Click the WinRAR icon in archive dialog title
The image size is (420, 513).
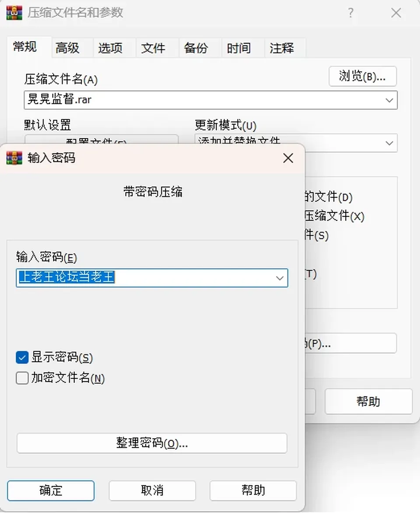(x=14, y=13)
